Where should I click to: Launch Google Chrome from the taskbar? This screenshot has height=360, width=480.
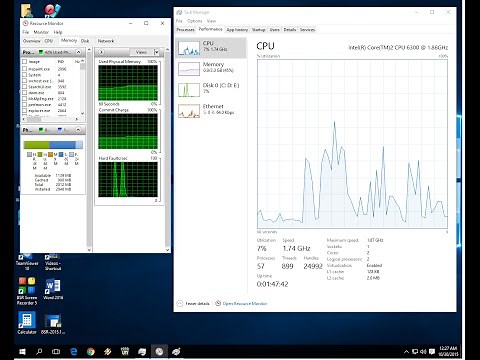pyautogui.click(x=90, y=352)
